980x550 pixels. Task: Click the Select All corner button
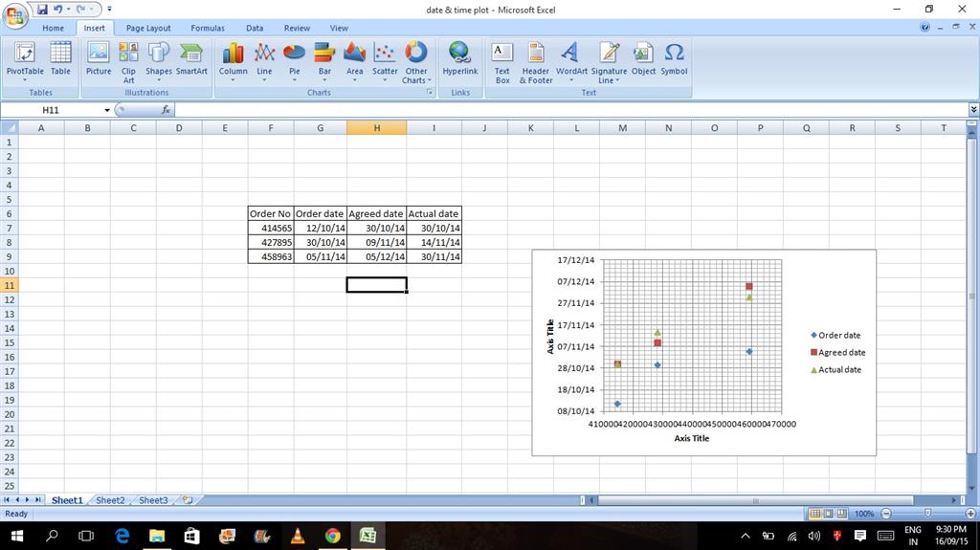10,127
